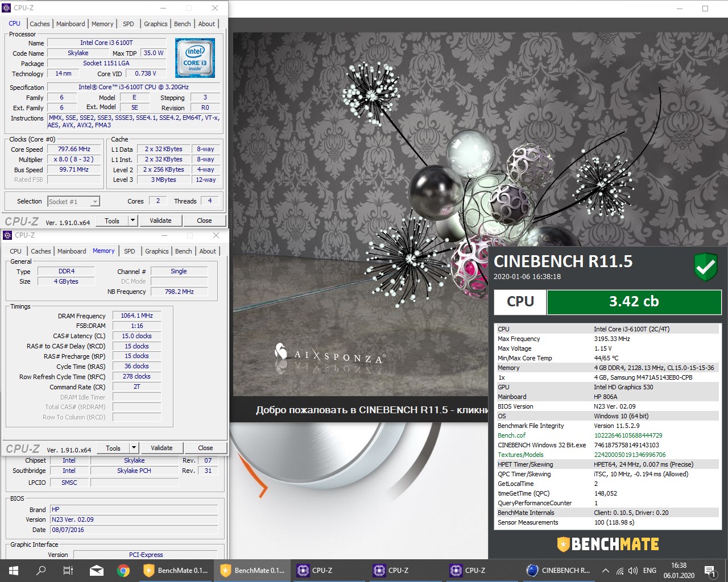Click Tools button in Memory CPU-Z window
The width and height of the screenshot is (728, 582).
click(x=113, y=448)
